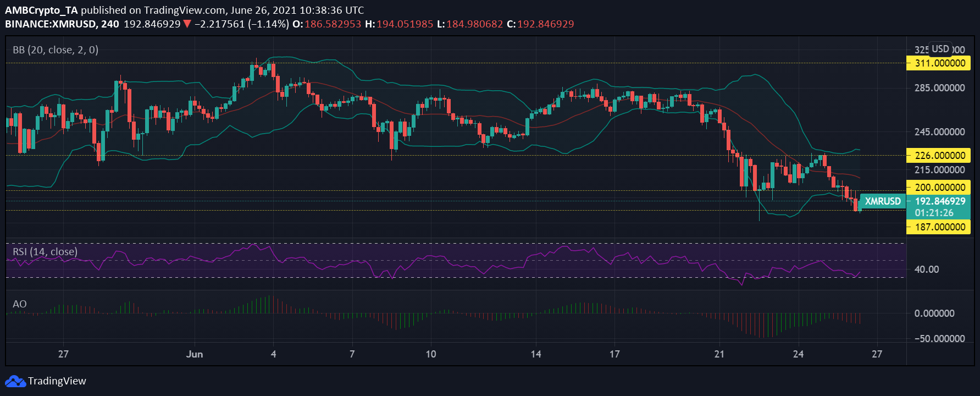Image resolution: width=980 pixels, height=396 pixels.
Task: Click the countdown timer 01:21:26
Action: [x=934, y=213]
